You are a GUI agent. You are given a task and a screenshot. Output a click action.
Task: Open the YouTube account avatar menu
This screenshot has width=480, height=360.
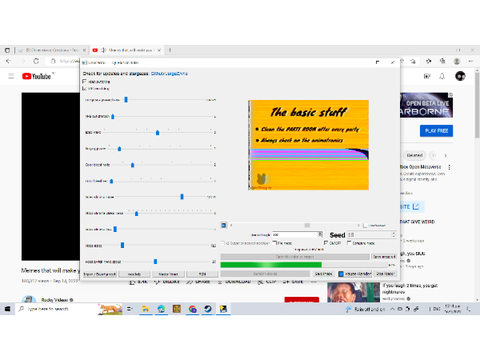pyautogui.click(x=460, y=76)
